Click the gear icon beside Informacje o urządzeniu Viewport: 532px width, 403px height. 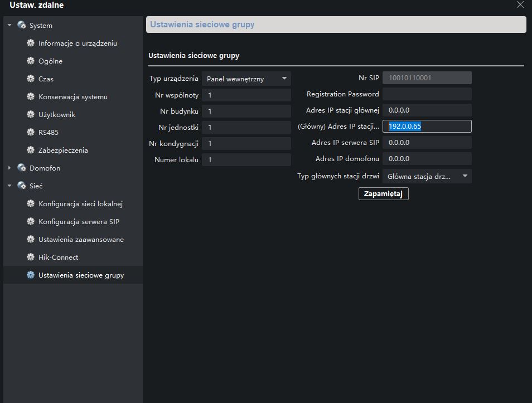click(31, 43)
